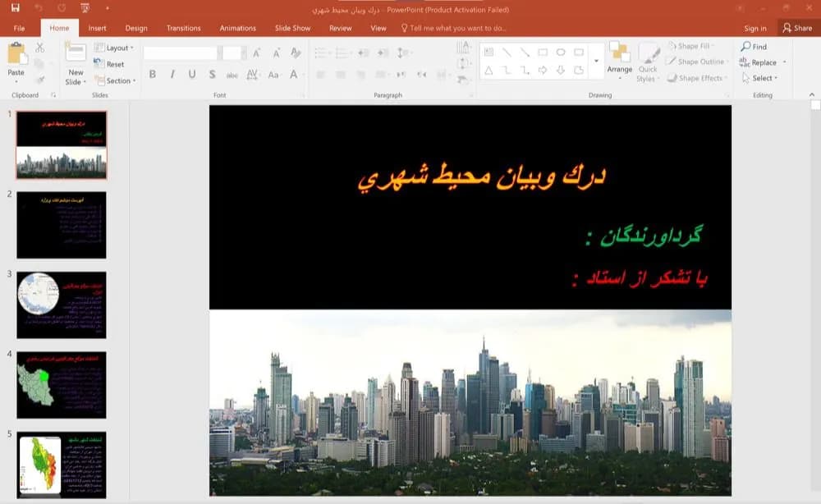Screen dimensions: 821x504
Task: Click Decrease Font Size icon
Action: pos(276,53)
